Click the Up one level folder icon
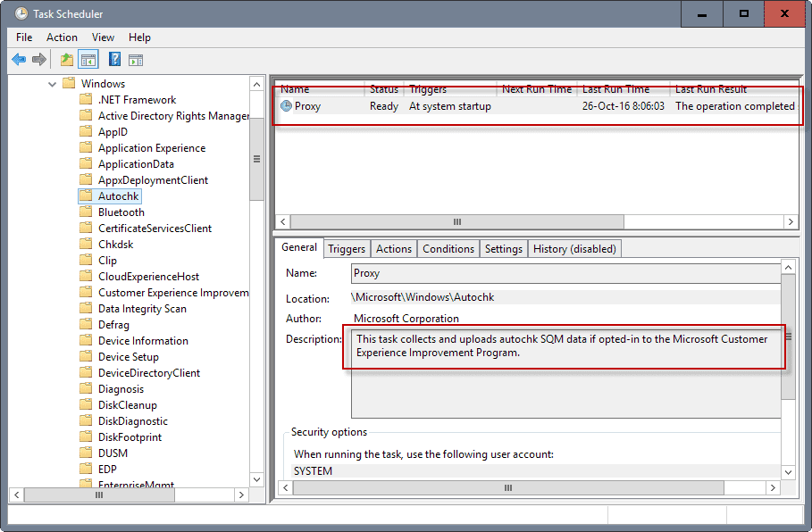Viewport: 812px width, 532px height. 67,60
